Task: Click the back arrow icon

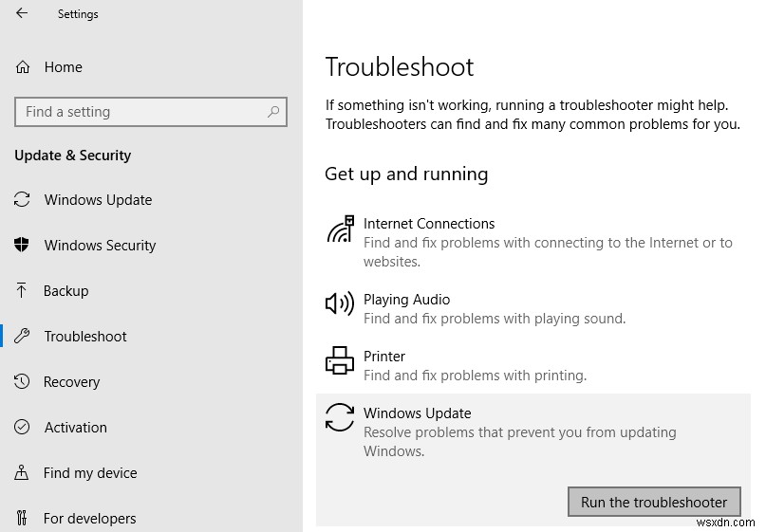Action: tap(22, 13)
